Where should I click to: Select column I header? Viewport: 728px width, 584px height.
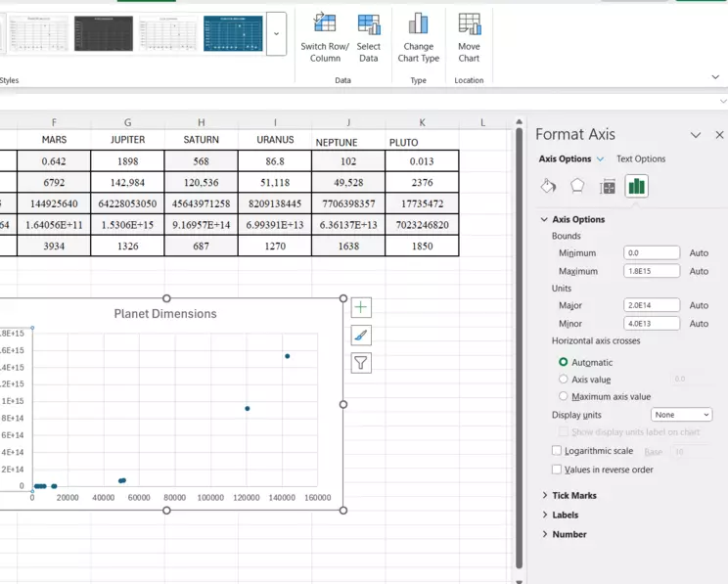(x=275, y=122)
